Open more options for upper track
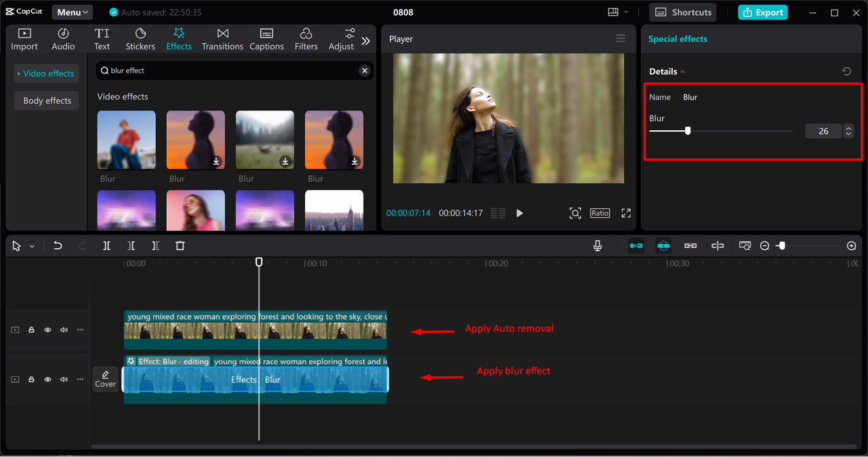 pos(80,330)
